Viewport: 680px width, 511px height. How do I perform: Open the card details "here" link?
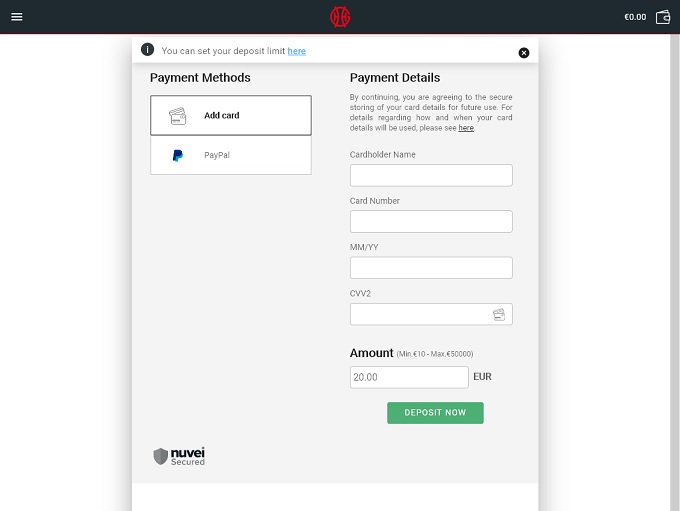(x=466, y=128)
